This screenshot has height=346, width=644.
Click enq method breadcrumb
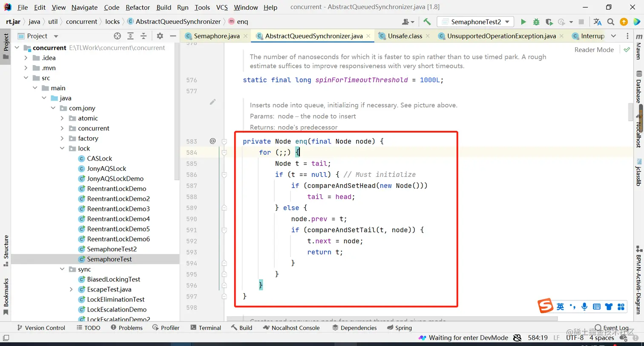point(238,21)
